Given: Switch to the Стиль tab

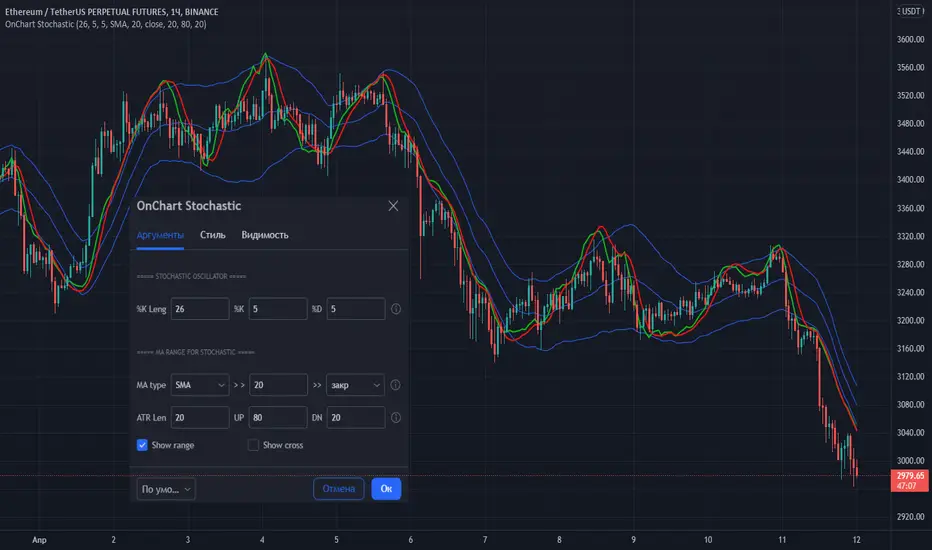Looking at the screenshot, I should click(x=212, y=235).
